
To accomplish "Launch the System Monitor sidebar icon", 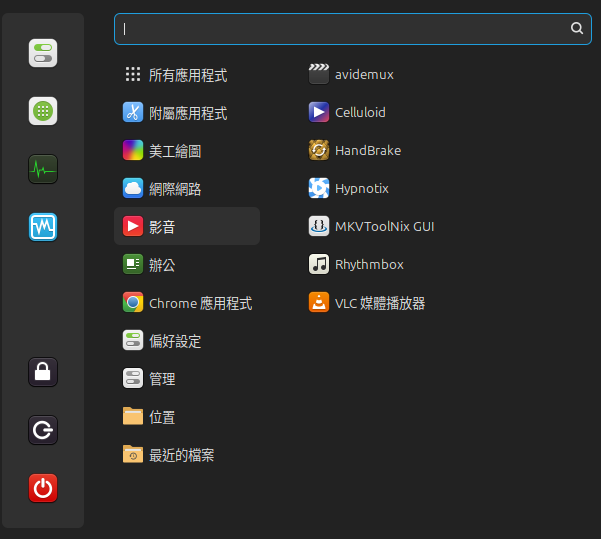I will (x=43, y=169).
